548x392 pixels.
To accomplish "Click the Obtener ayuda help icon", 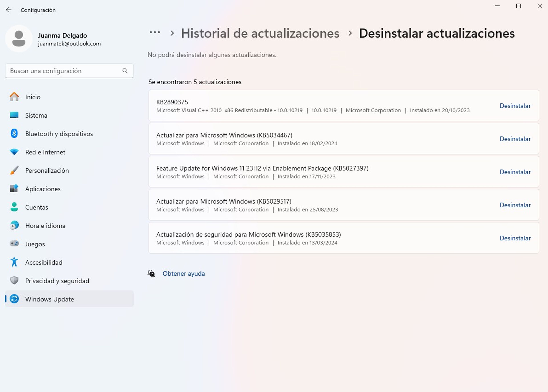I will click(x=151, y=273).
